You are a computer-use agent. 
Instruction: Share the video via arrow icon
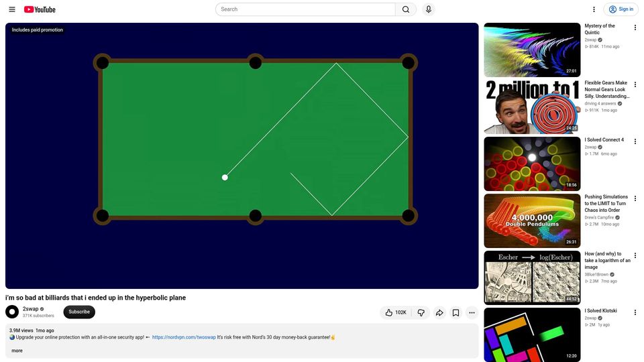pyautogui.click(x=439, y=313)
